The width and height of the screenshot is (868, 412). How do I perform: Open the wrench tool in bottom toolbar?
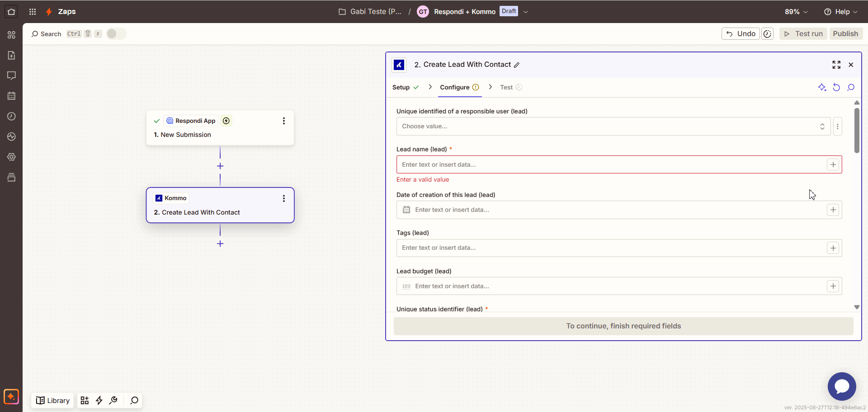click(113, 400)
